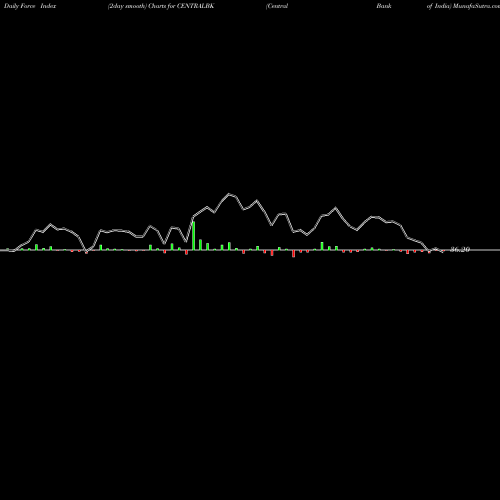Click the 'Bank' label in the header
The image size is (500, 500).
click(x=384, y=6)
